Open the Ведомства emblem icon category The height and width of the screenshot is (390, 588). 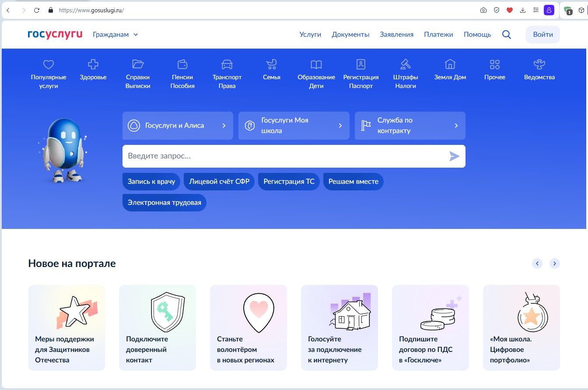(x=539, y=70)
